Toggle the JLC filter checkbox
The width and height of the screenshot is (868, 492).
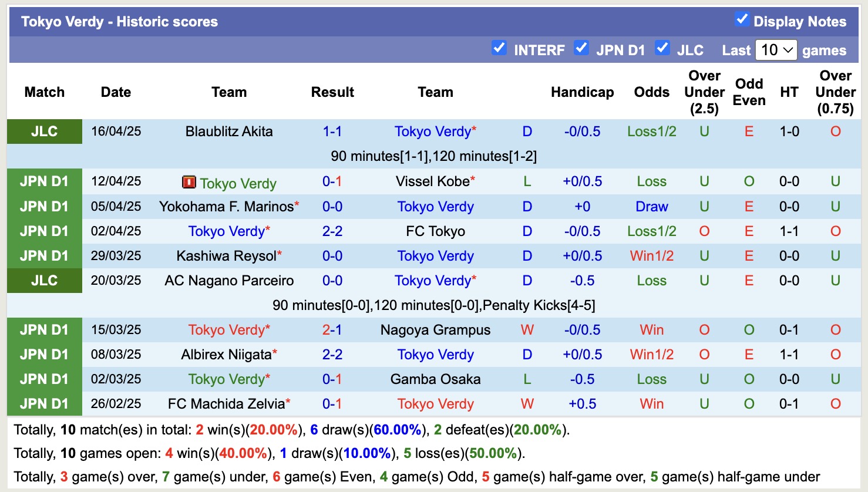pyautogui.click(x=662, y=48)
